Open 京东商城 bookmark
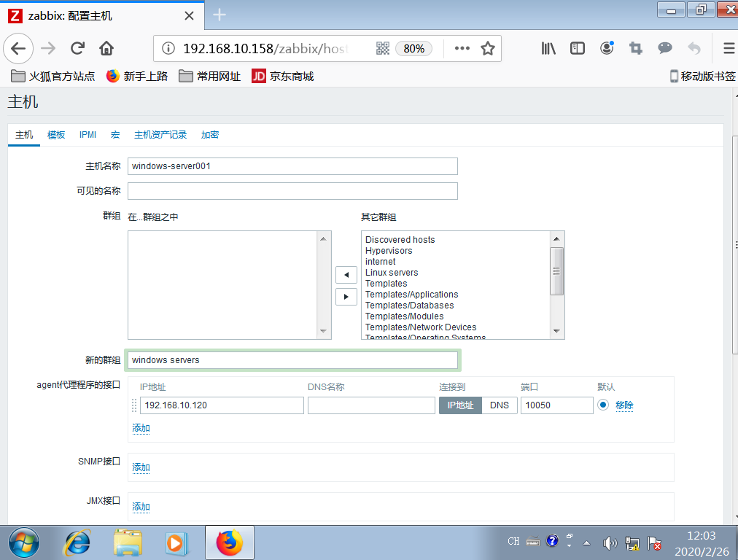This screenshot has height=560, width=738. [x=283, y=77]
